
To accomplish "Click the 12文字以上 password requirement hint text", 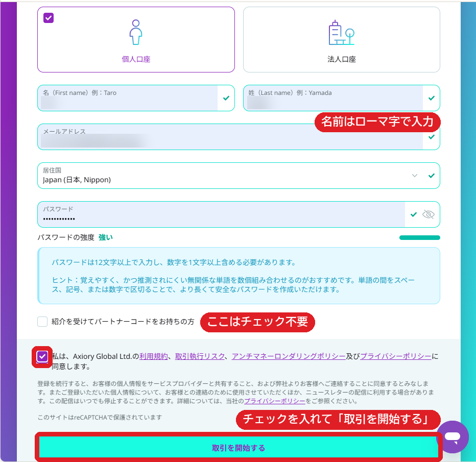I will (174, 262).
